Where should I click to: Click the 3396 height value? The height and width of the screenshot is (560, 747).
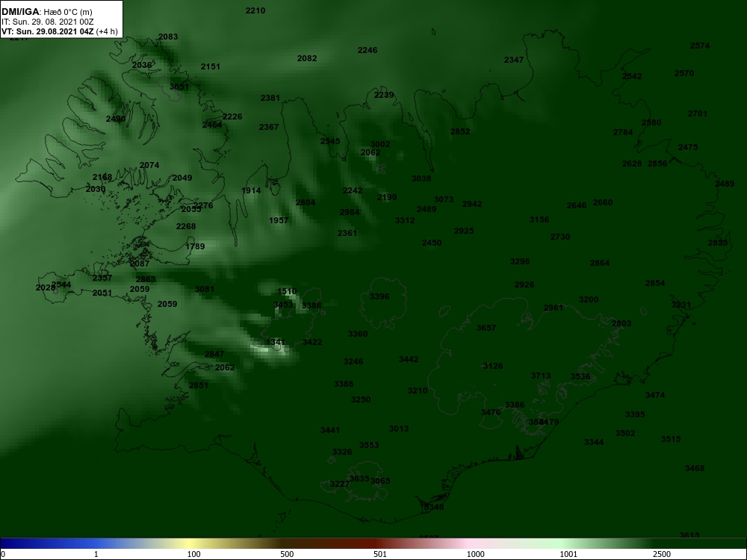(x=379, y=297)
